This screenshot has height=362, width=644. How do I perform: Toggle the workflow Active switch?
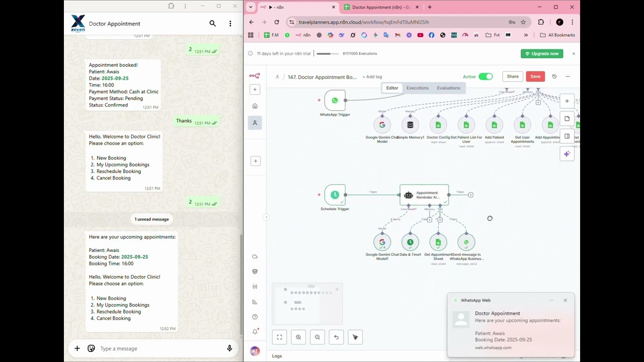(x=486, y=76)
